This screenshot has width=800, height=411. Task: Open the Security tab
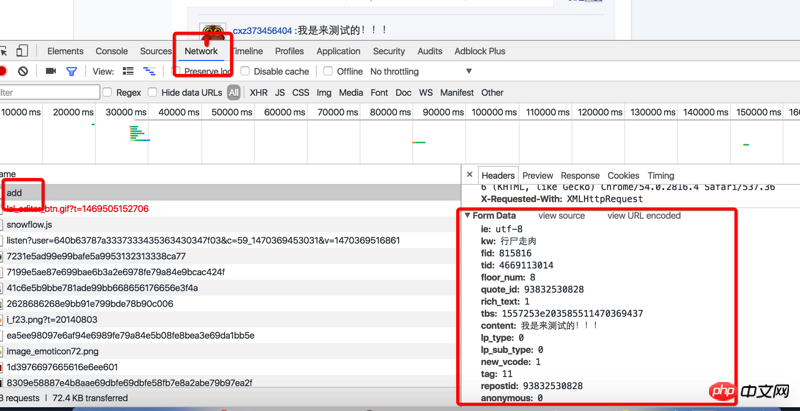point(389,51)
